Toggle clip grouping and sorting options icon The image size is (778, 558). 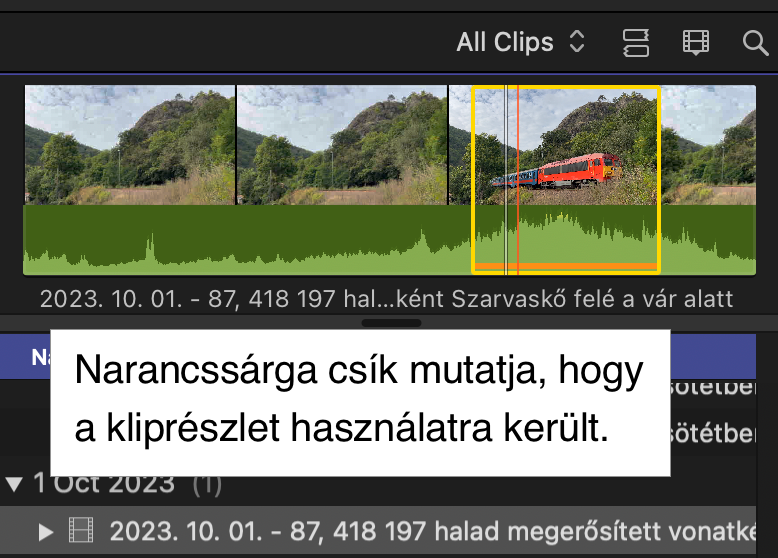[x=636, y=43]
